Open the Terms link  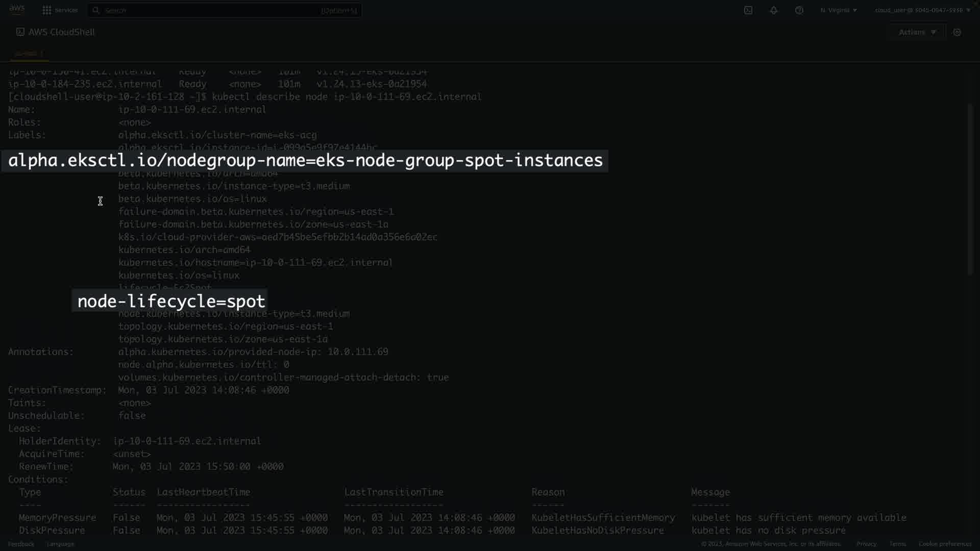coord(897,544)
